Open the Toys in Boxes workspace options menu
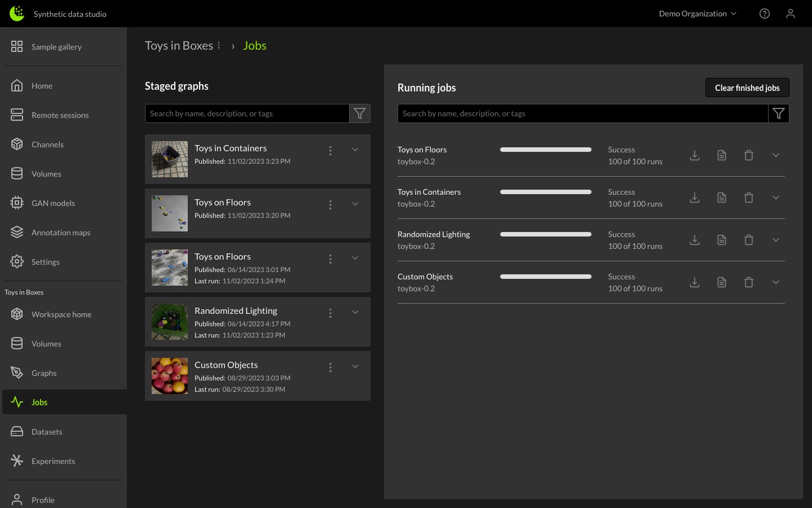The width and height of the screenshot is (812, 508). point(219,46)
